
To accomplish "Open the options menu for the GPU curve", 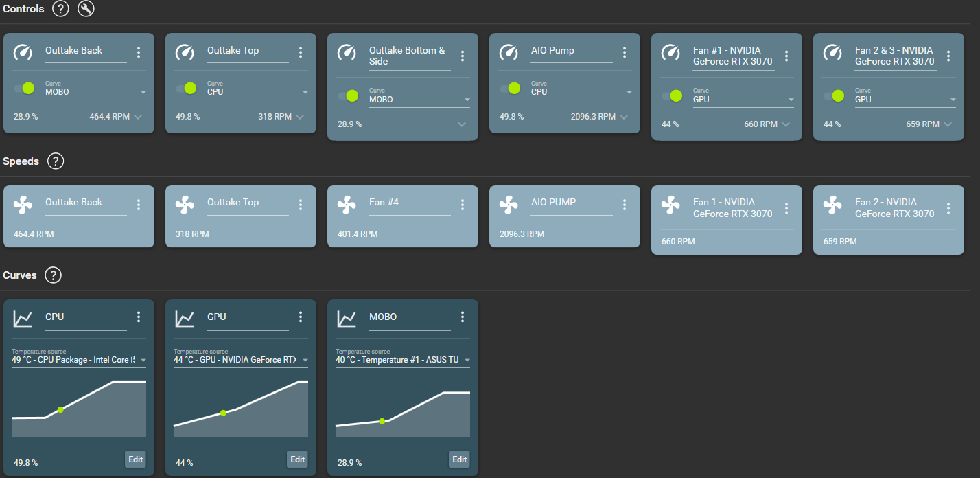I will [300, 317].
